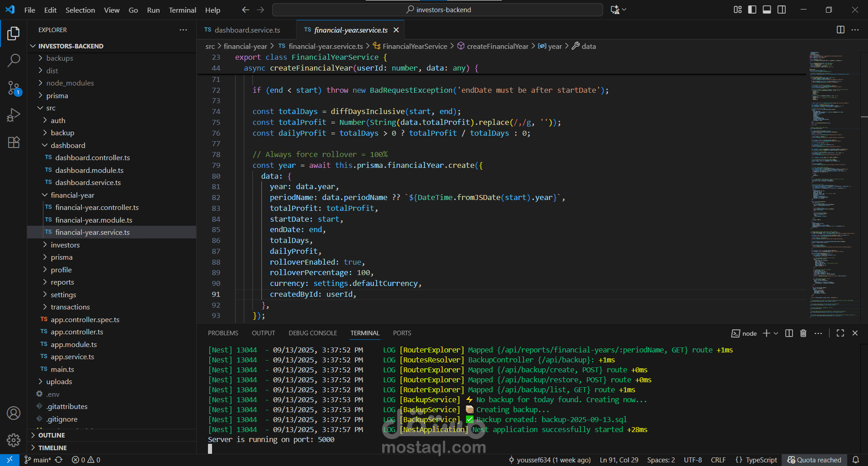The image size is (868, 466).
Task: Open the Terminal menu in menu bar
Action: pos(182,10)
